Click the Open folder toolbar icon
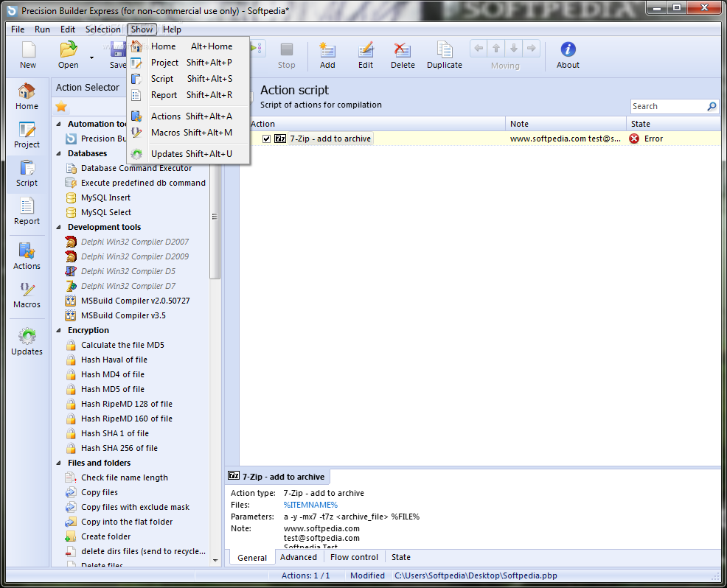727x588 pixels. click(68, 49)
